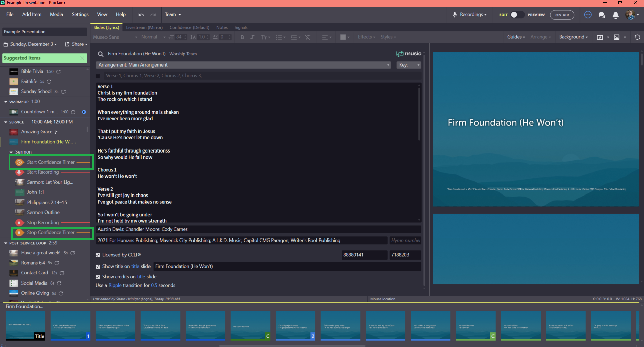Collapse the WARM-UP section
The width and height of the screenshot is (644, 347).
(6, 102)
